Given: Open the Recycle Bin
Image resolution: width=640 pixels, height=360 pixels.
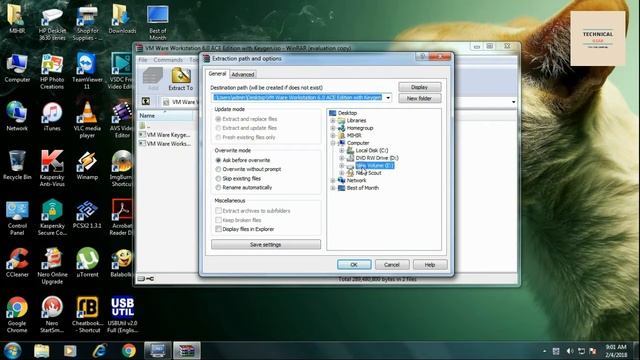Looking at the screenshot, I should point(17,165).
